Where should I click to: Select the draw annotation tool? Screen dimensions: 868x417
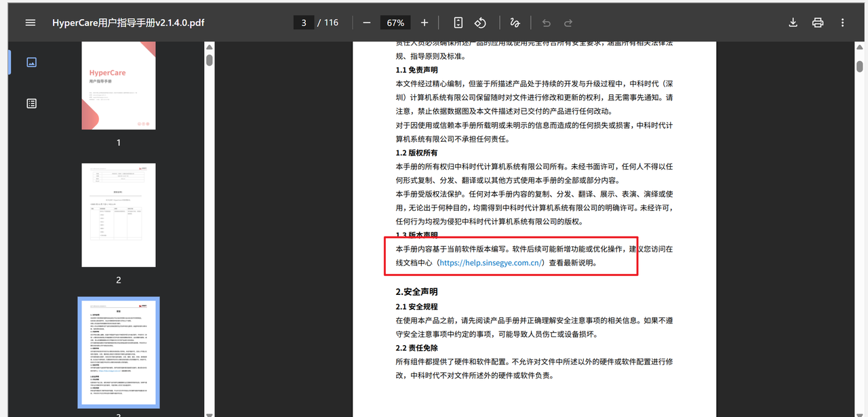coord(515,22)
